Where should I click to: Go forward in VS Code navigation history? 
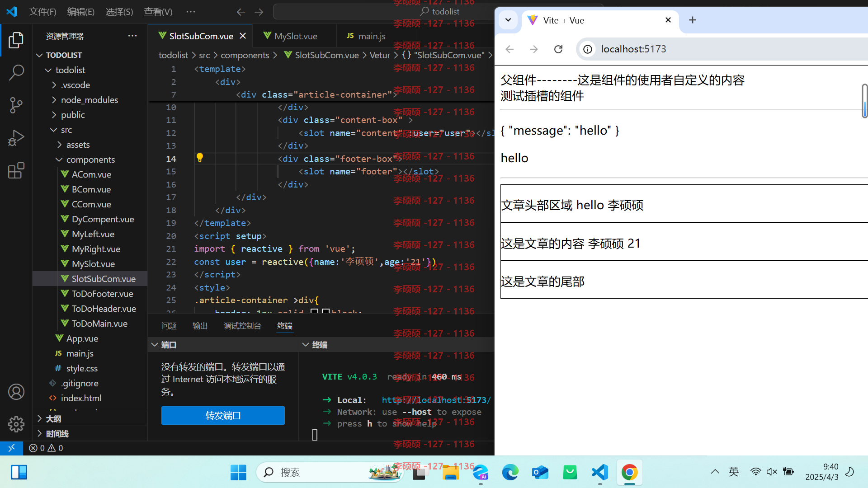[259, 12]
